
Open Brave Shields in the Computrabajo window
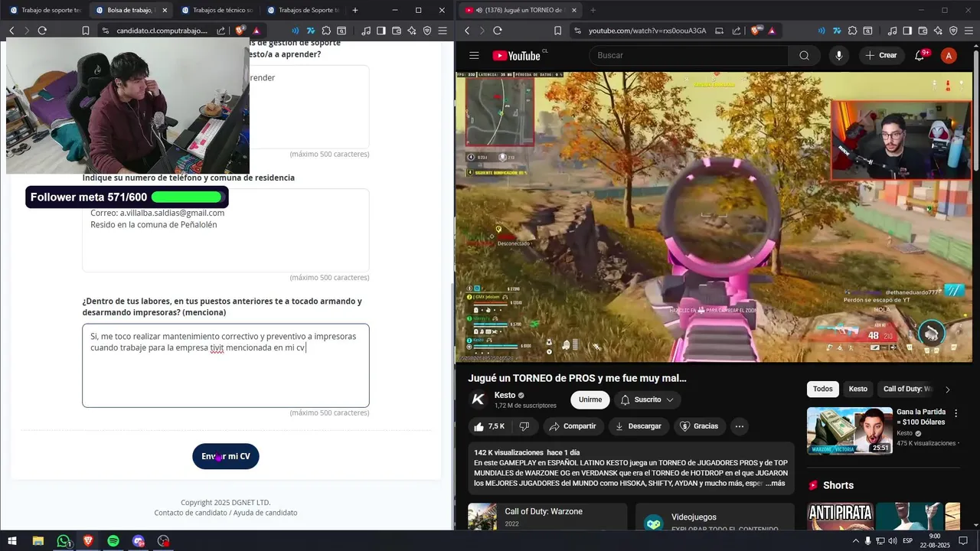pos(240,31)
